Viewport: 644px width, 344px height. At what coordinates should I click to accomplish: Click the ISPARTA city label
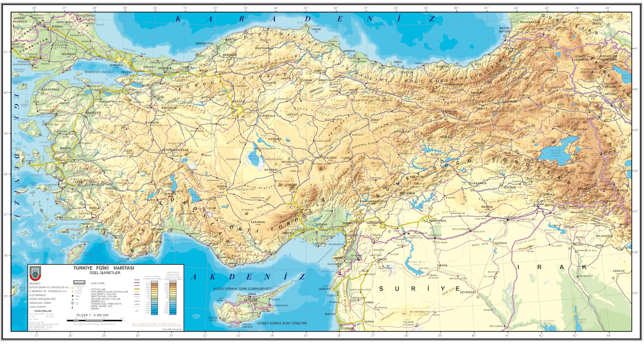click(x=170, y=194)
